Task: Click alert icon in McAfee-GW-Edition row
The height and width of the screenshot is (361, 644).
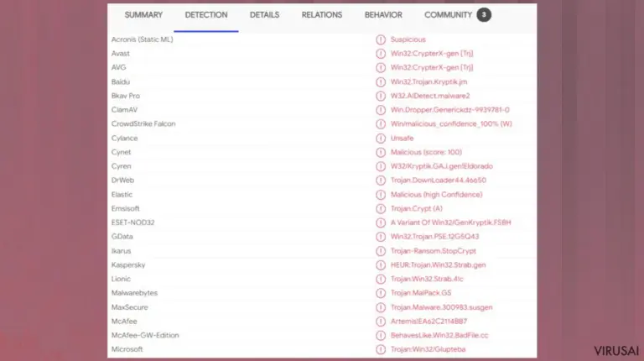Action: pyautogui.click(x=381, y=335)
